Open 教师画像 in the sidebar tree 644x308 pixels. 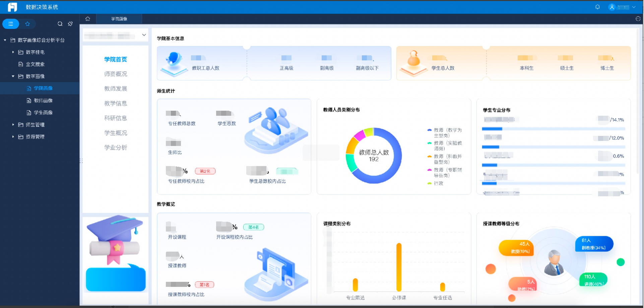point(43,100)
